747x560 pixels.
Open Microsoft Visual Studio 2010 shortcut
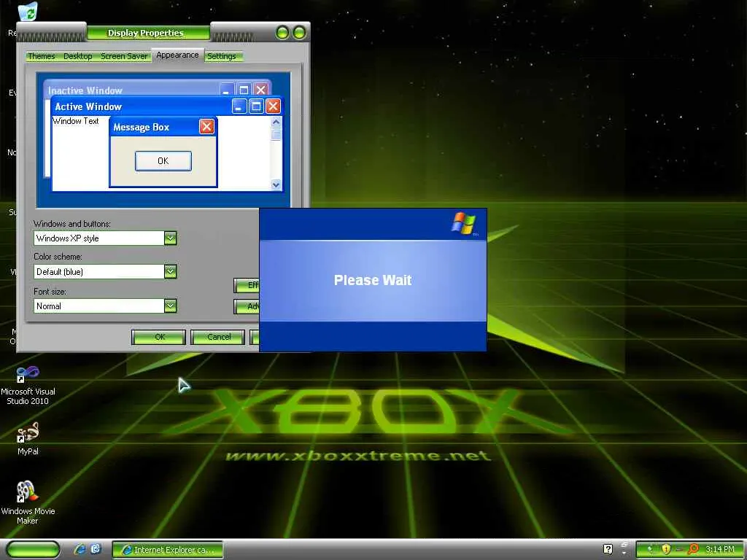(28, 386)
